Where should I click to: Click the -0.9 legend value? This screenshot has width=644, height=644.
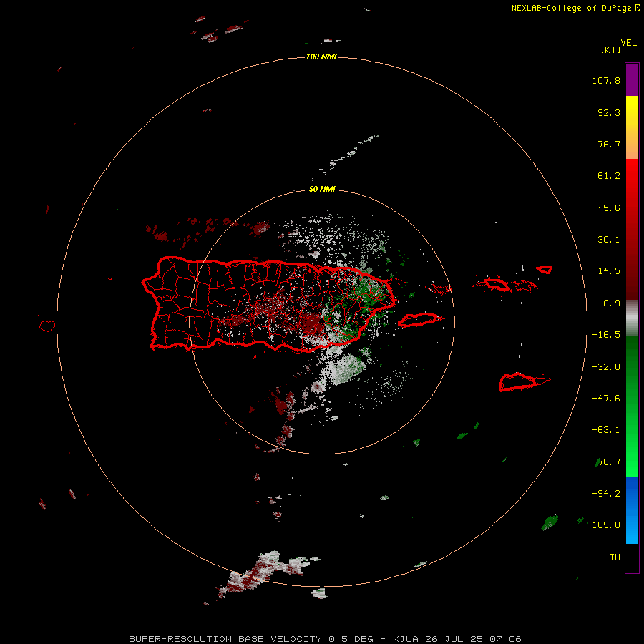click(x=609, y=303)
